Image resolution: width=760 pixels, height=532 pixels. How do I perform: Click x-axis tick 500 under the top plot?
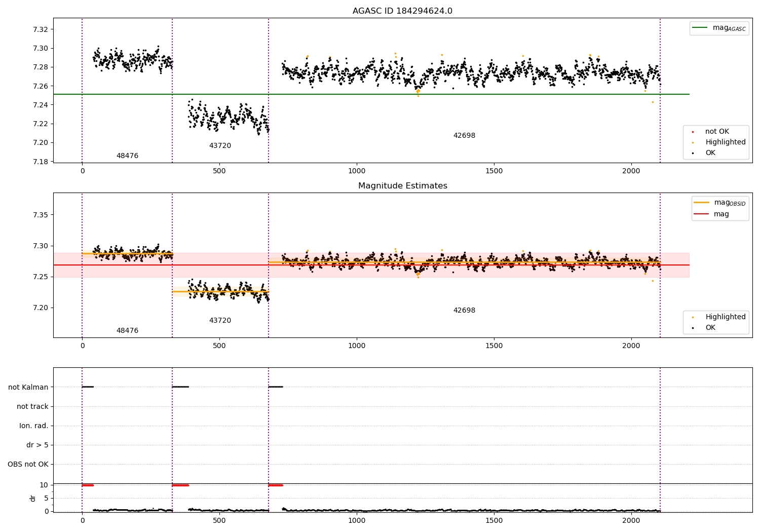click(219, 171)
